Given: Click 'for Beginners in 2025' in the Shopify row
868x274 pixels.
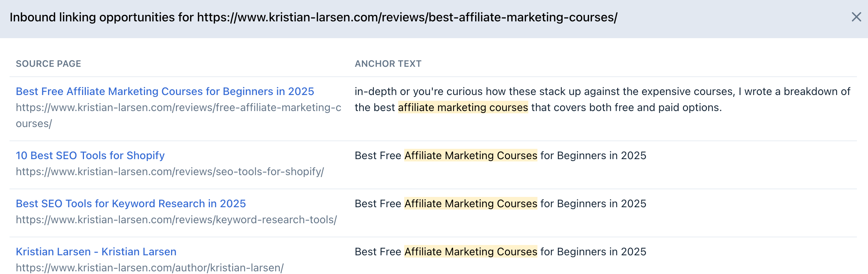Looking at the screenshot, I should tap(593, 156).
